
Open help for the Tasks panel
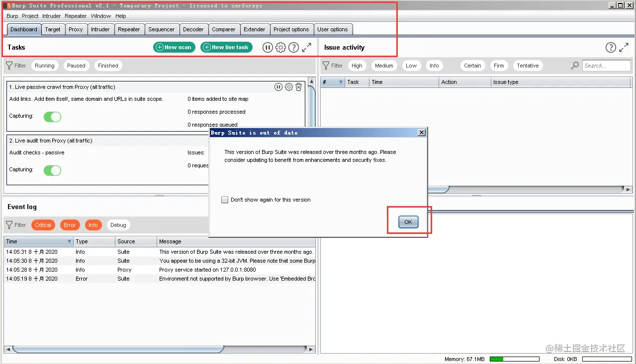pyautogui.click(x=293, y=47)
